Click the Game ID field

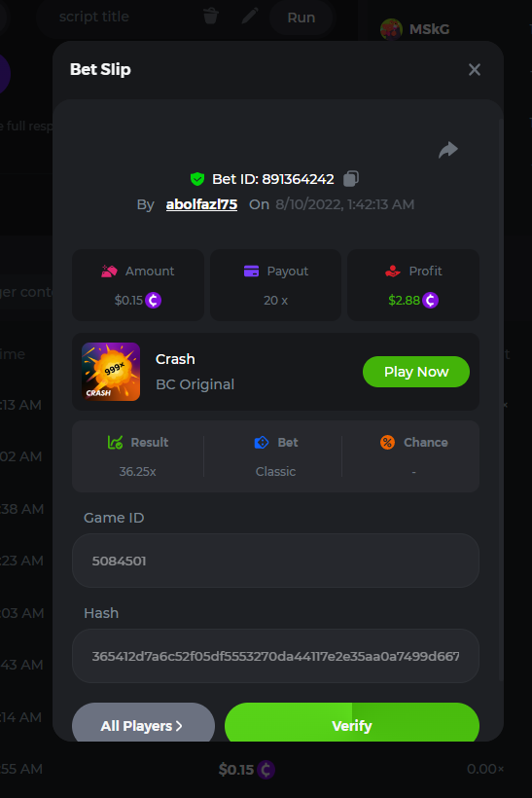pyautogui.click(x=275, y=561)
